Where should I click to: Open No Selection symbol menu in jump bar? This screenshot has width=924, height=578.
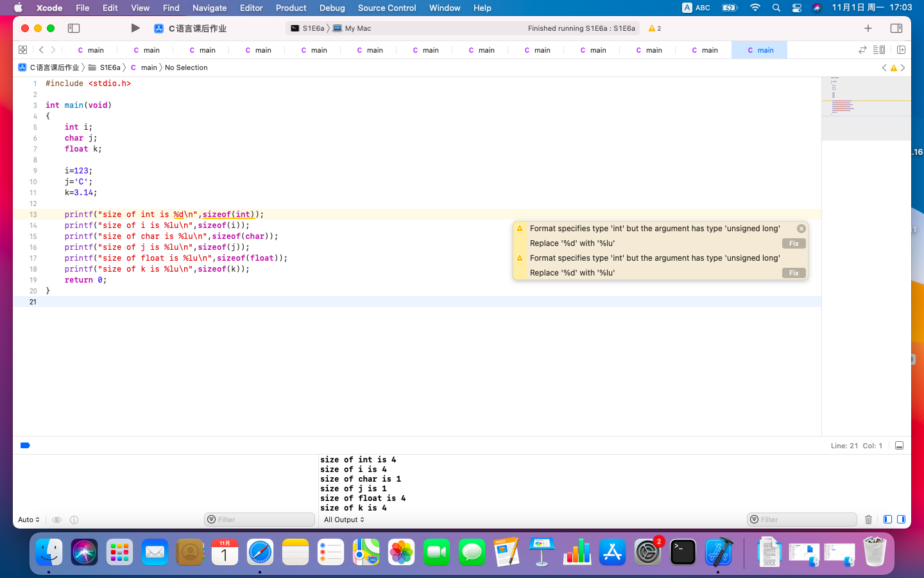tap(186, 67)
